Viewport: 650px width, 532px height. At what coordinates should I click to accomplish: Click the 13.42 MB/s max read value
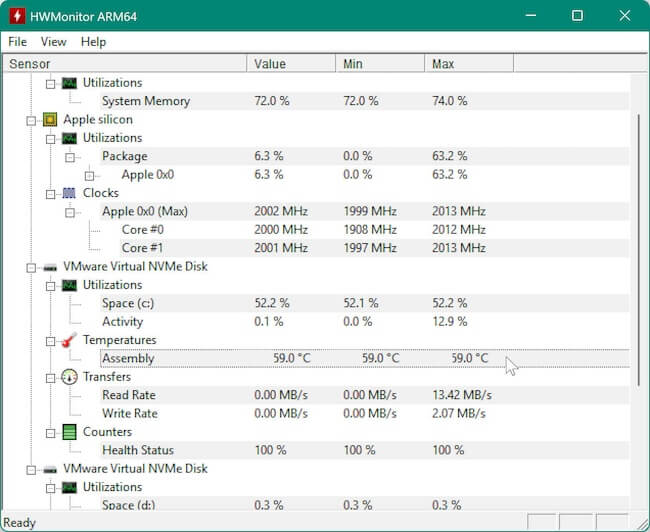[462, 395]
